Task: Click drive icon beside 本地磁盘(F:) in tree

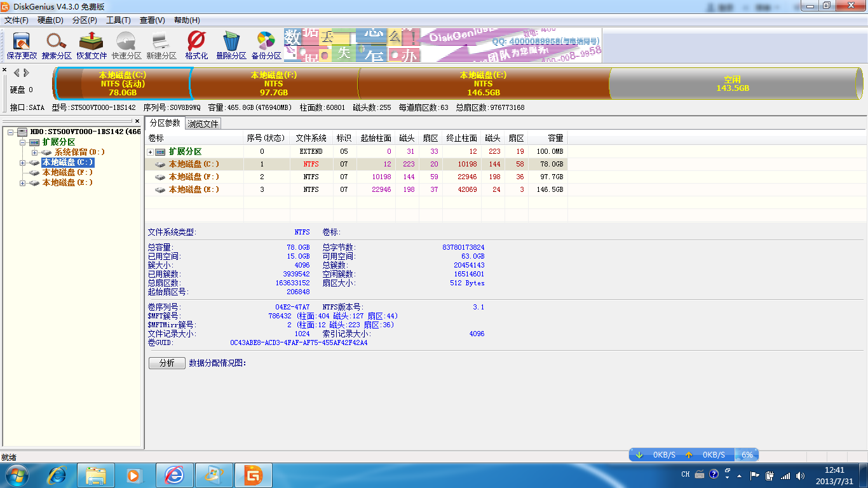Action: (34, 173)
